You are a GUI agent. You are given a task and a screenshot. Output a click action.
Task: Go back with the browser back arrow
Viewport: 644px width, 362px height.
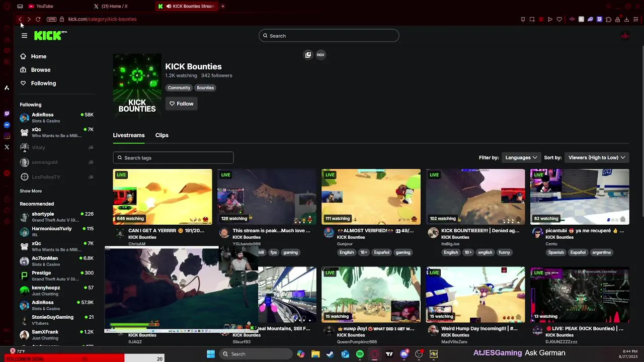[20, 19]
